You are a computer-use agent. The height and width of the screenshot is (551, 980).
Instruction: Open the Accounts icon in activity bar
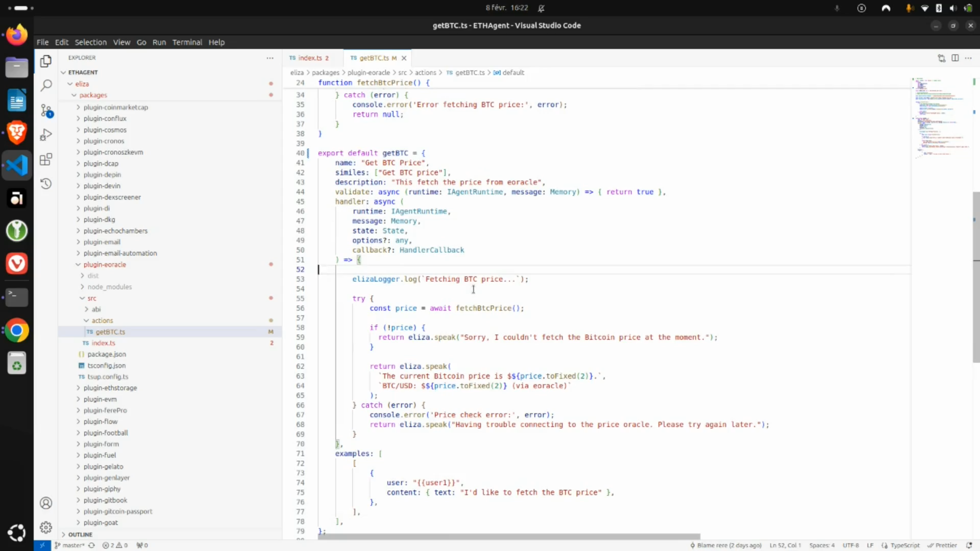[x=46, y=503]
